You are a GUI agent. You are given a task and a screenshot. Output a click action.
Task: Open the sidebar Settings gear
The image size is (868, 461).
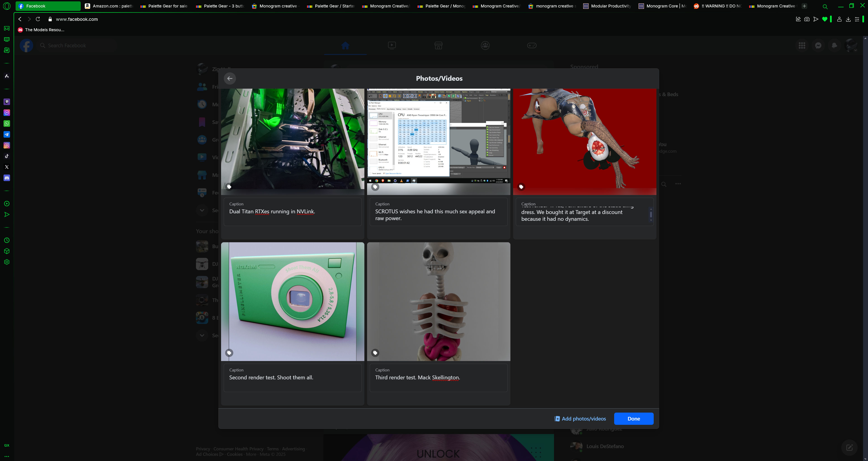click(x=7, y=262)
